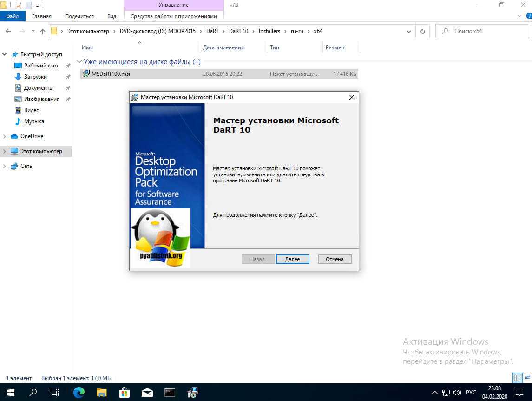
Task: Click the refresh icon beside address bar
Action: point(422,31)
